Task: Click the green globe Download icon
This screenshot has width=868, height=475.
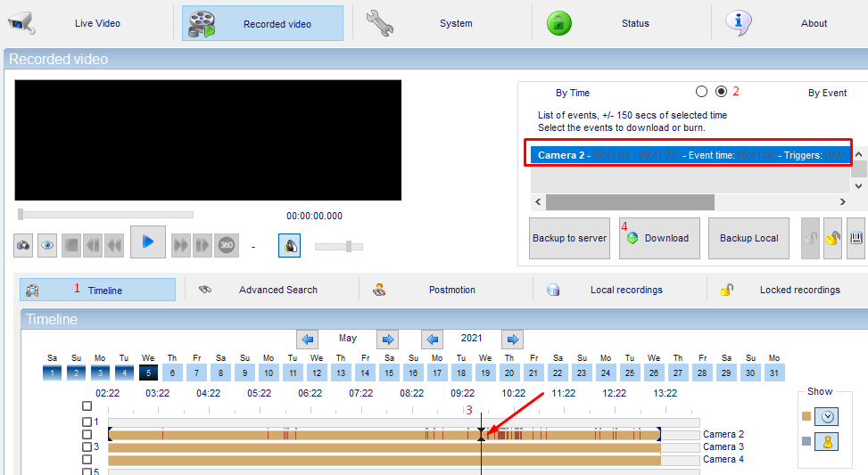Action: (x=632, y=238)
